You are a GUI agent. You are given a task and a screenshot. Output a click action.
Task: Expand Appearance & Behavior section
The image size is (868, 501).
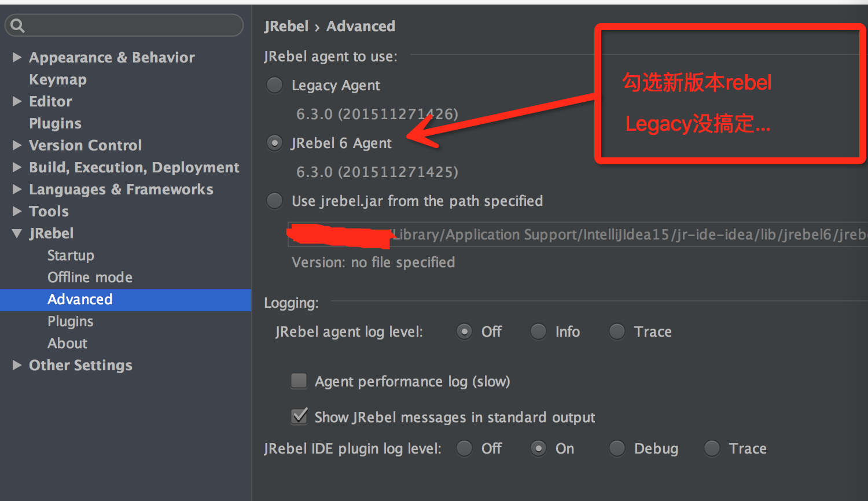[17, 57]
